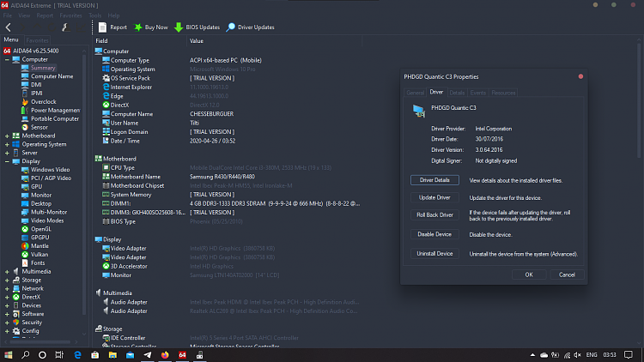Open Driver Updates from the toolbar
Viewport: 644px width, 362px height.
coord(250,27)
